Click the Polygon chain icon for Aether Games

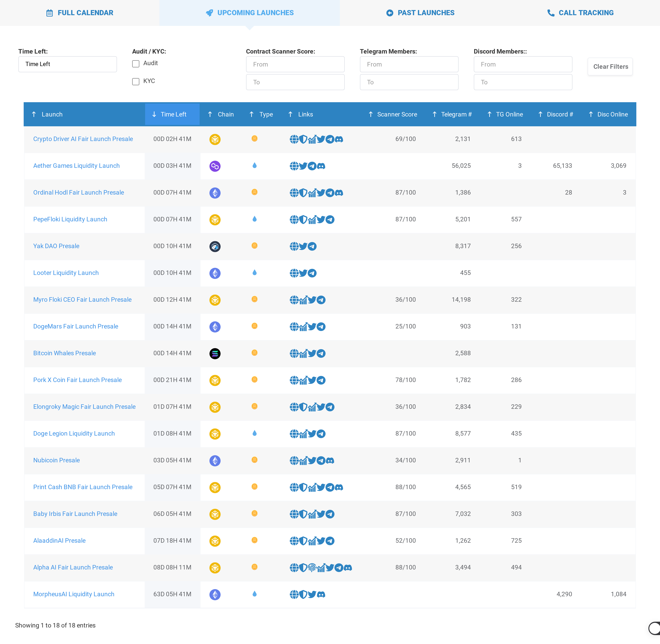tap(215, 166)
